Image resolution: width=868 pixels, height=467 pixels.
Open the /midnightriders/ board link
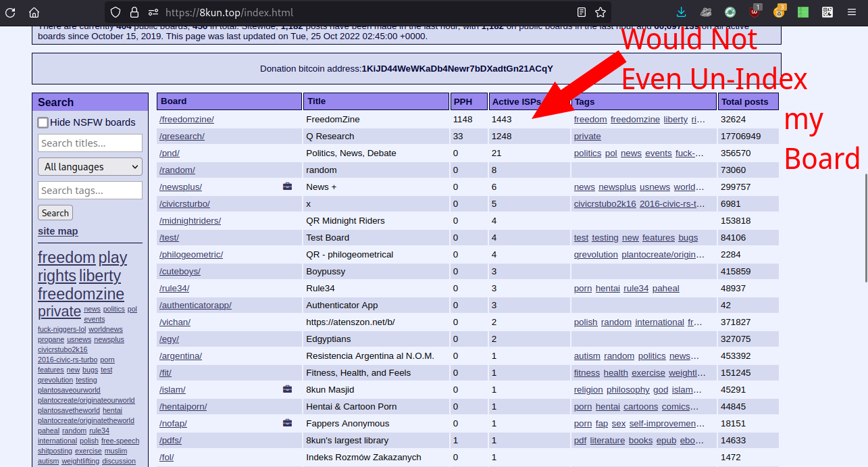click(190, 221)
